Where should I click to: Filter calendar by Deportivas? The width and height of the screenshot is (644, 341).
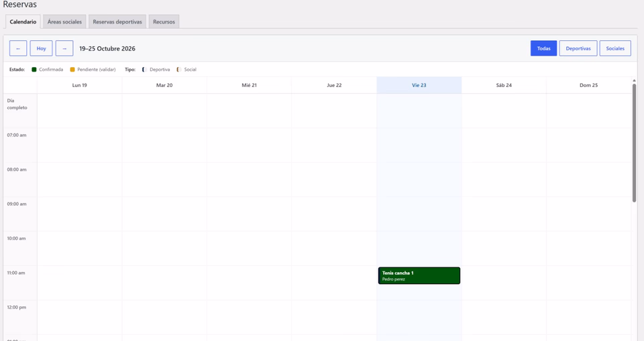click(x=578, y=48)
